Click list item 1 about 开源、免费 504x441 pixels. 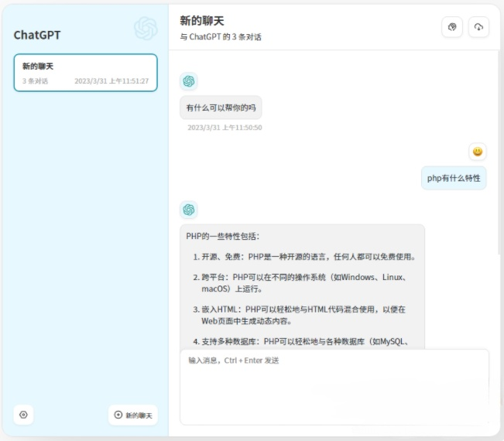coord(304,257)
